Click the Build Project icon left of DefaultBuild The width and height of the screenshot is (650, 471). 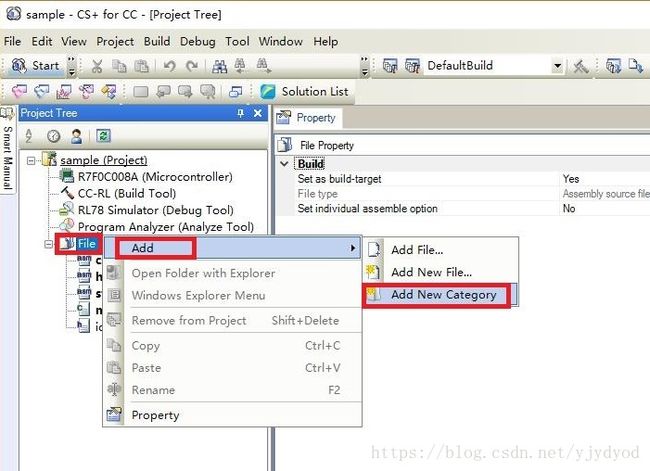pyautogui.click(x=390, y=66)
